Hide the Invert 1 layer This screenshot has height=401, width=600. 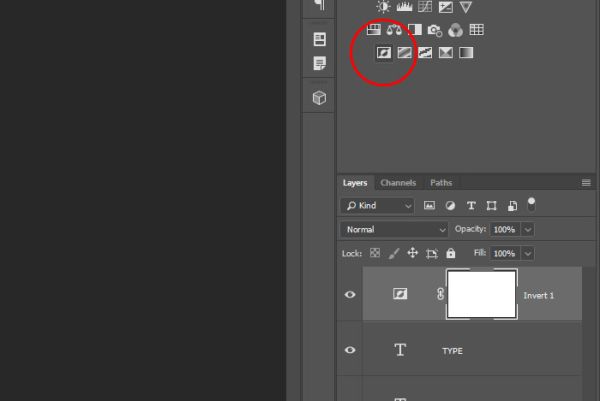point(350,294)
